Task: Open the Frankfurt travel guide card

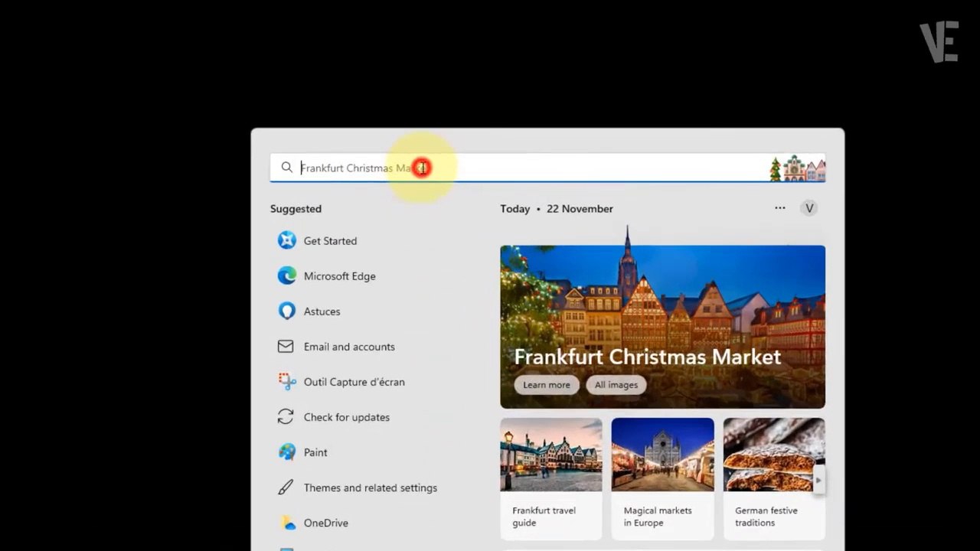Action: [551, 478]
